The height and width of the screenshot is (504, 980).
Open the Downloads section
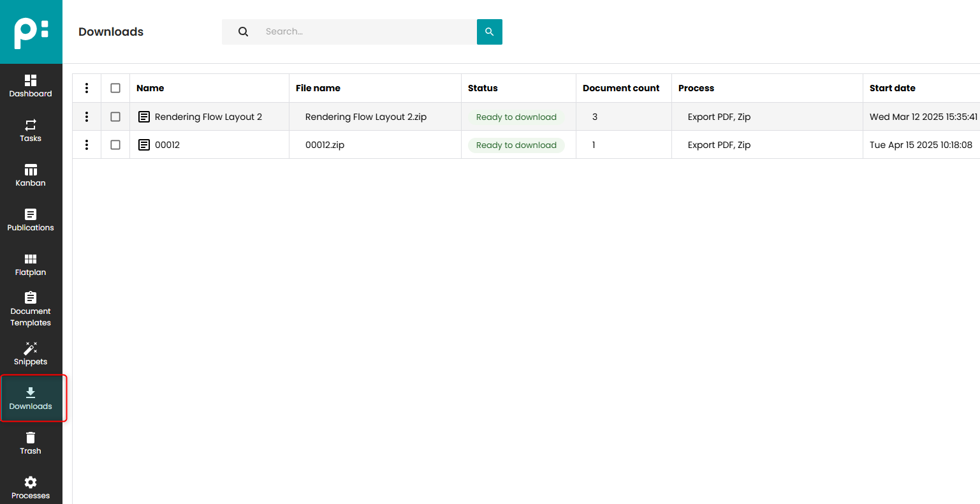click(30, 399)
